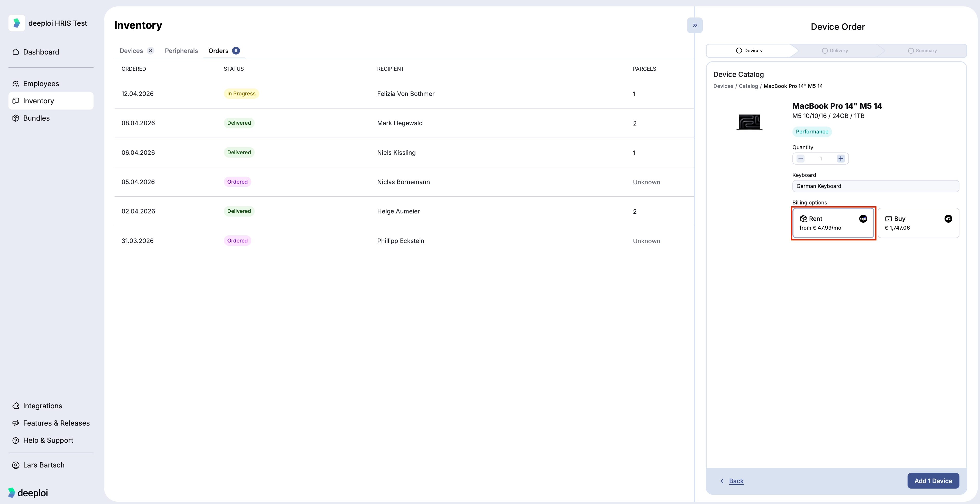
Task: Select the Orders tab
Action: 224,51
